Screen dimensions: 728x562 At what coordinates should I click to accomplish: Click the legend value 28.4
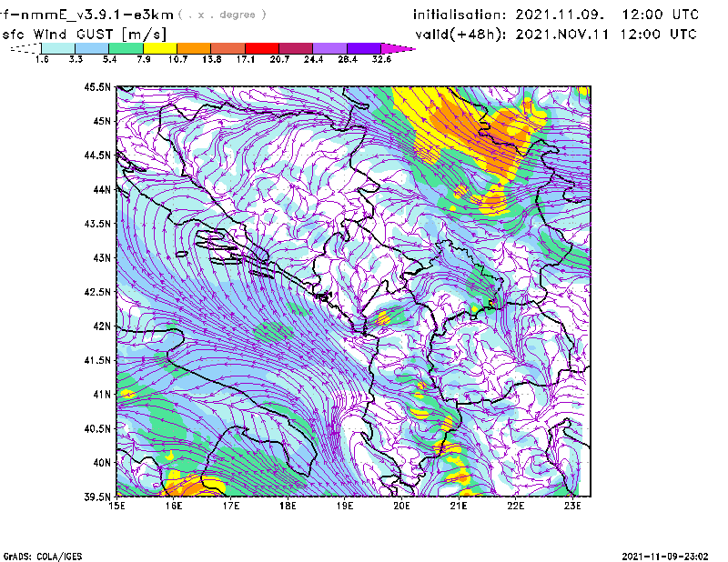[348, 59]
